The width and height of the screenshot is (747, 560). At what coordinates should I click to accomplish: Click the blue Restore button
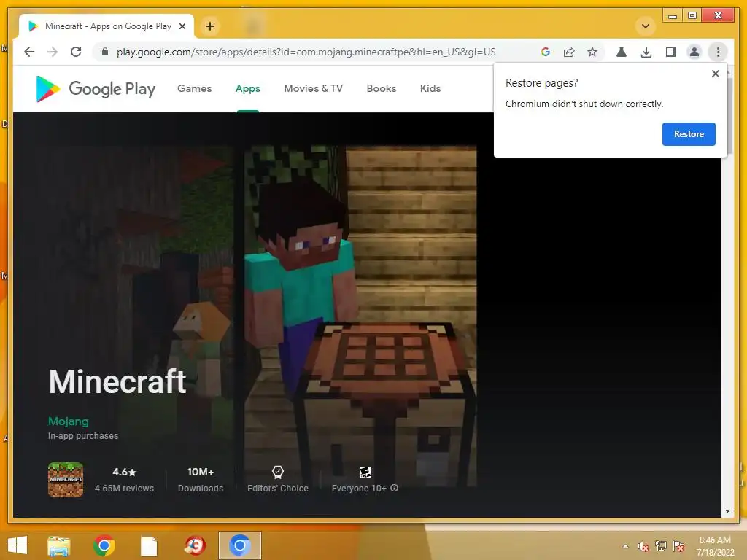point(689,134)
